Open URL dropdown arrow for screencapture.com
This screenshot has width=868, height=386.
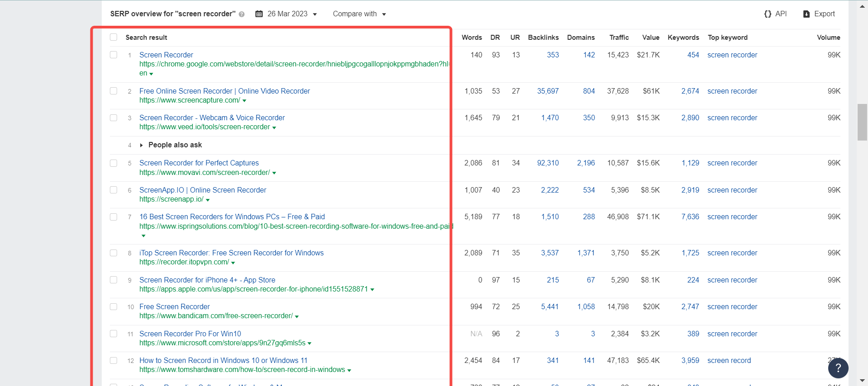[244, 101]
